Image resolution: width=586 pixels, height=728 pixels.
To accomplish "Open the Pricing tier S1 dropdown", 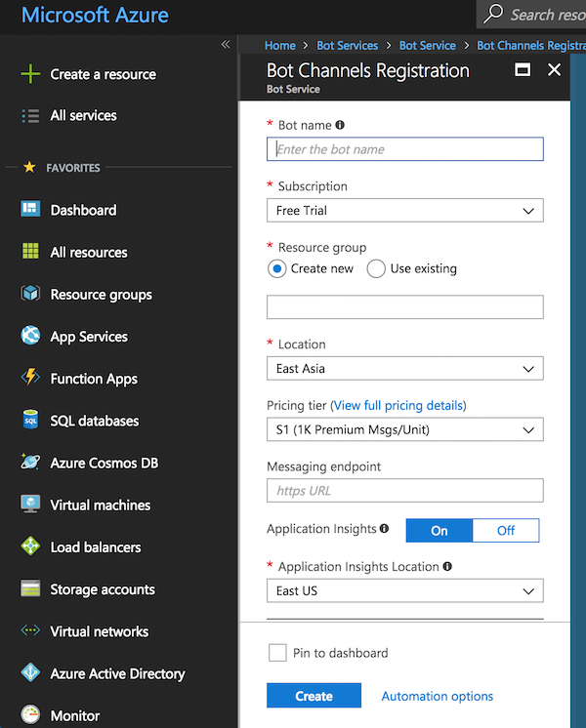I will coord(404,429).
